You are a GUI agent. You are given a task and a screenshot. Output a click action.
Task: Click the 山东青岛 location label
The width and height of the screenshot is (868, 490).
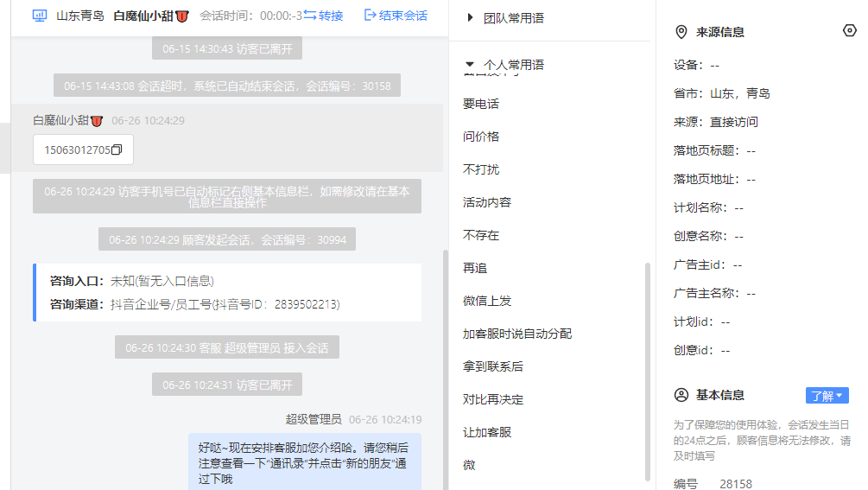pos(80,16)
